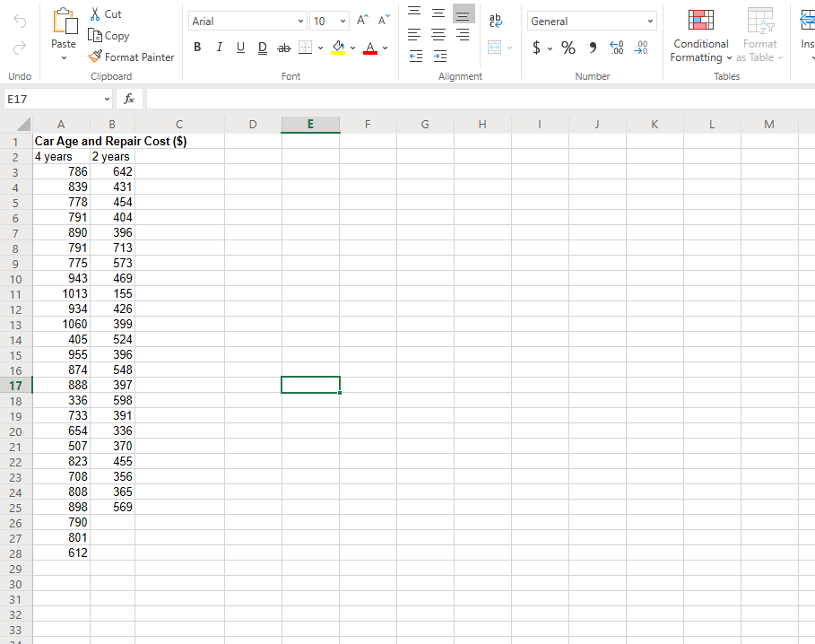Screen dimensions: 815x644
Task: Open the font size dropdown
Action: [341, 20]
